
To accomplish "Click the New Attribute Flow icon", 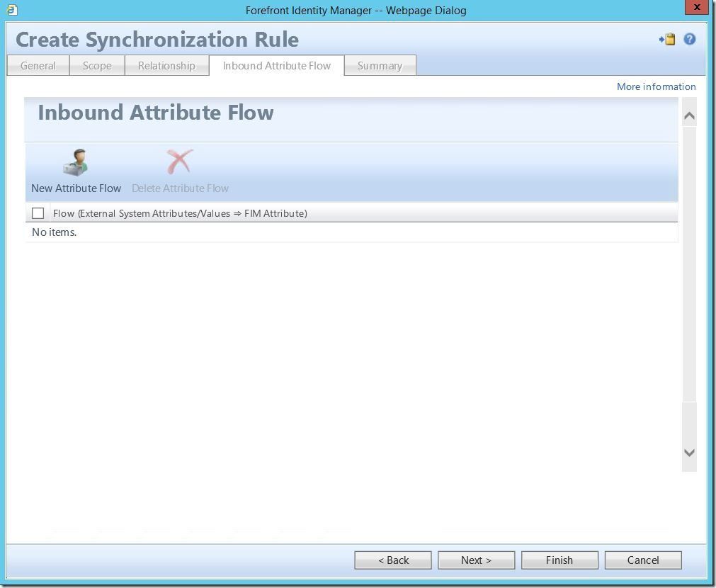I will tap(75, 163).
